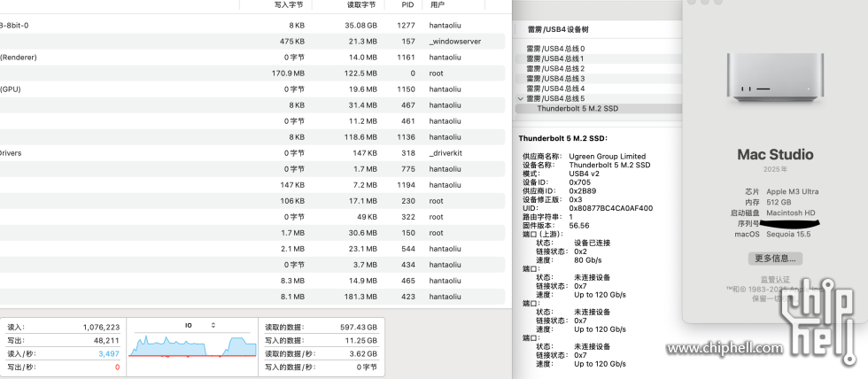Click the _windowserver user cell
868x379 pixels.
tap(455, 42)
